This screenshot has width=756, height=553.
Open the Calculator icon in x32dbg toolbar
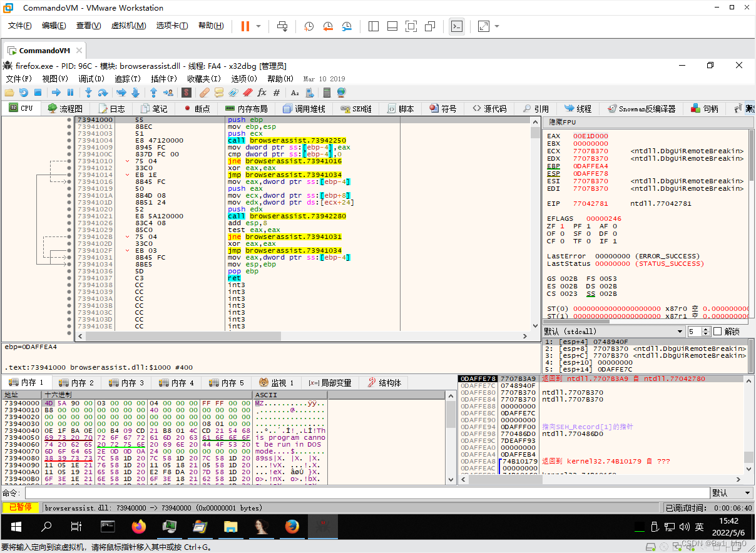pyautogui.click(x=327, y=93)
